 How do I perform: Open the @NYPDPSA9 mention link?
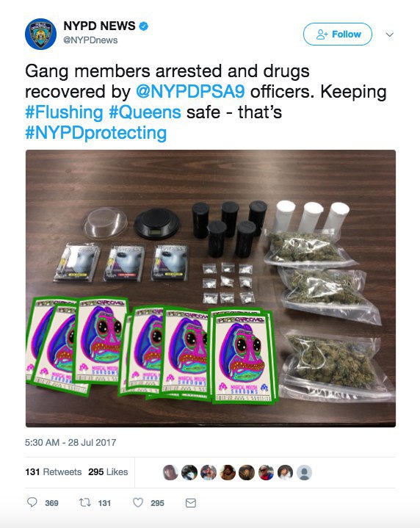click(190, 92)
